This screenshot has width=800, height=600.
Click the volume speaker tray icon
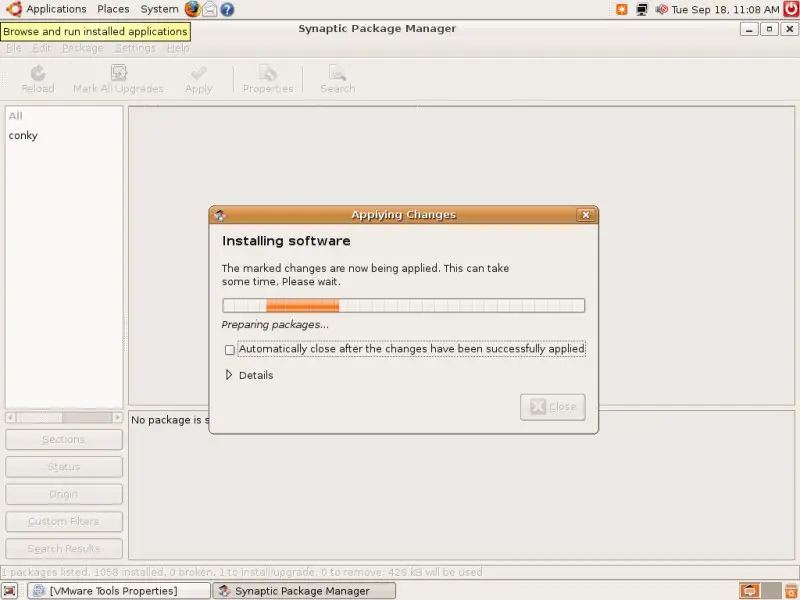(x=661, y=9)
